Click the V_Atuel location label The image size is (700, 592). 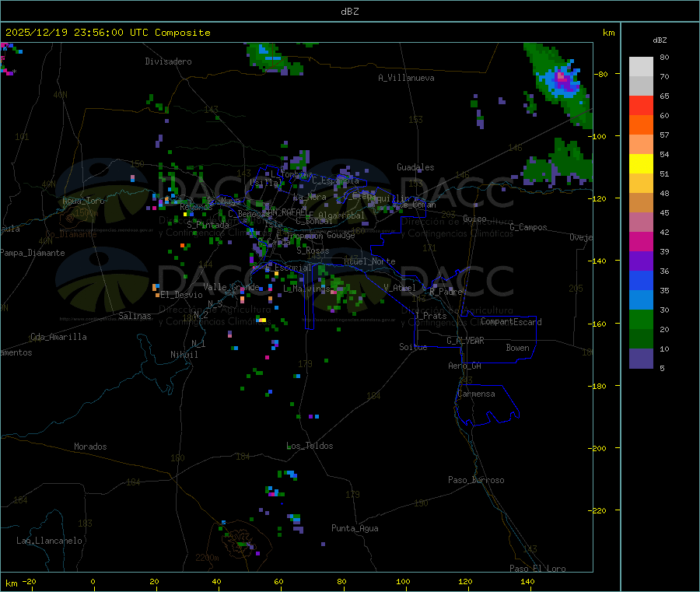pyautogui.click(x=400, y=288)
